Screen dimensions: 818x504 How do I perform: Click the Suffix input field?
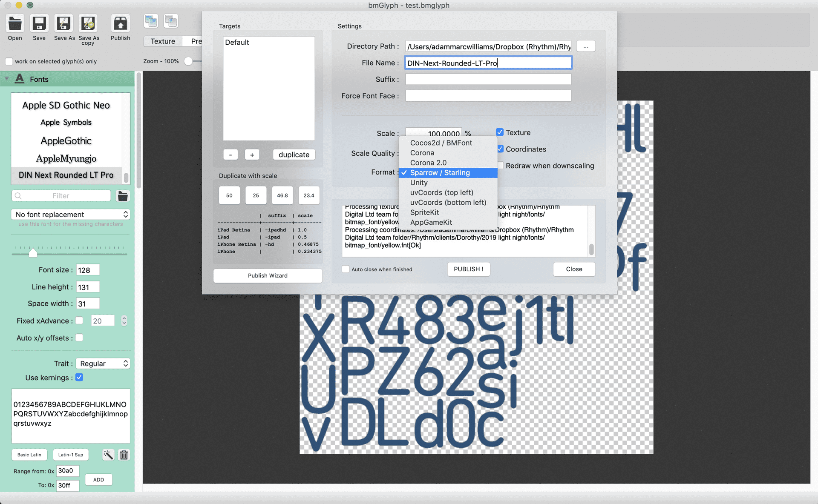point(488,79)
